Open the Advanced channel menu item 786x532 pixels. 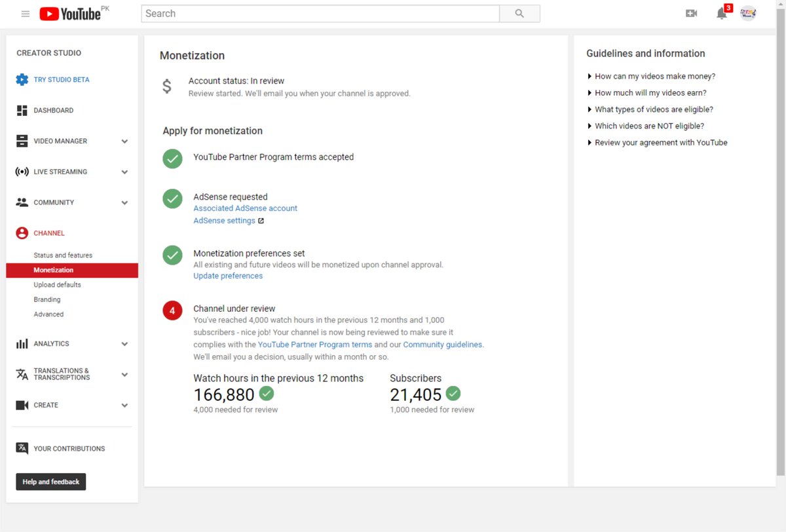pyautogui.click(x=48, y=314)
